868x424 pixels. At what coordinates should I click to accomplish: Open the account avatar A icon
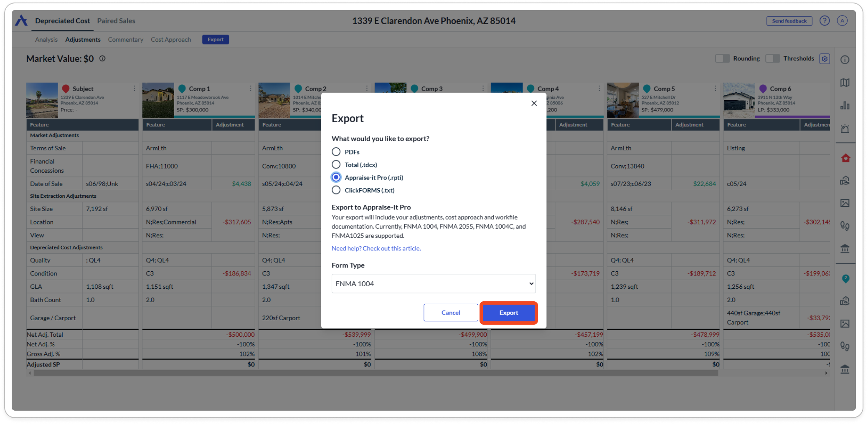pyautogui.click(x=842, y=21)
